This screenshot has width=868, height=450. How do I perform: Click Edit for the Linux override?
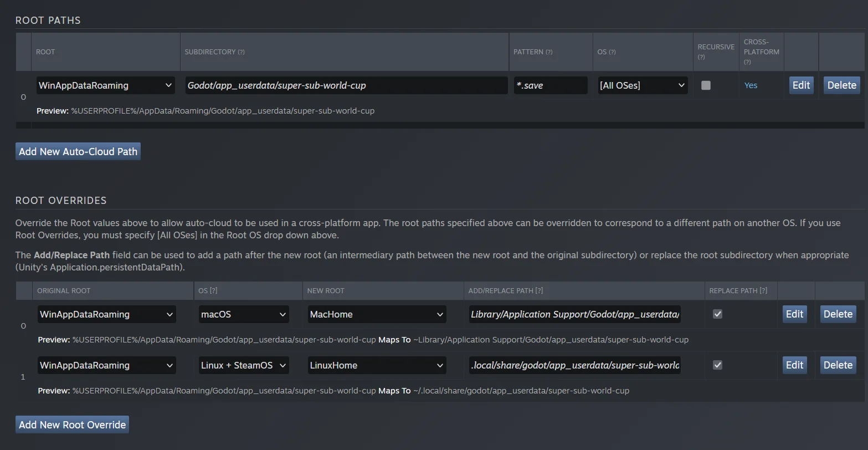(794, 365)
